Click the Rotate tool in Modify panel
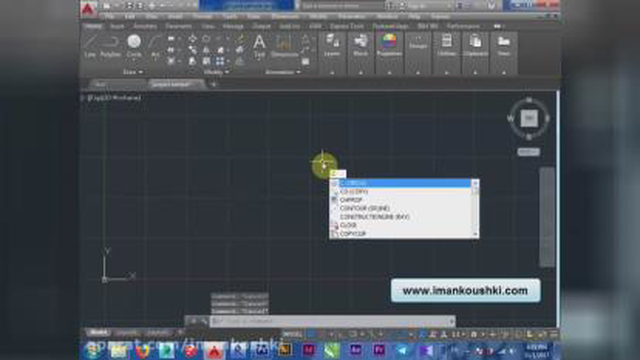640x360 pixels. [206, 39]
